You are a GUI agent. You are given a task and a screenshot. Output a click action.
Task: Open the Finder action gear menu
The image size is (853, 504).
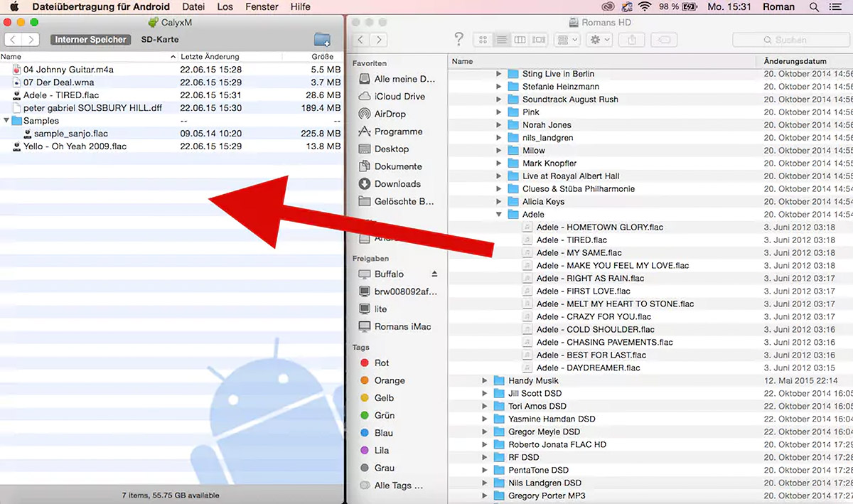point(599,40)
